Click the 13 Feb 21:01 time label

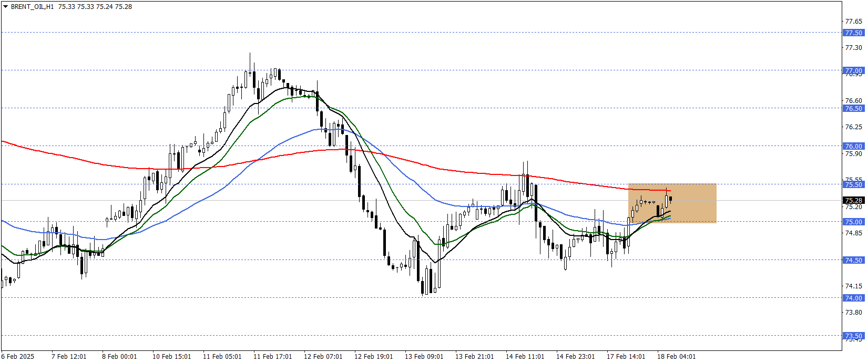[475, 356]
